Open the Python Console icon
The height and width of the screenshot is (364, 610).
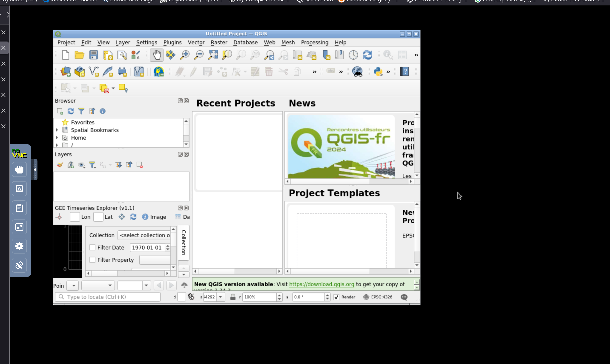(378, 72)
